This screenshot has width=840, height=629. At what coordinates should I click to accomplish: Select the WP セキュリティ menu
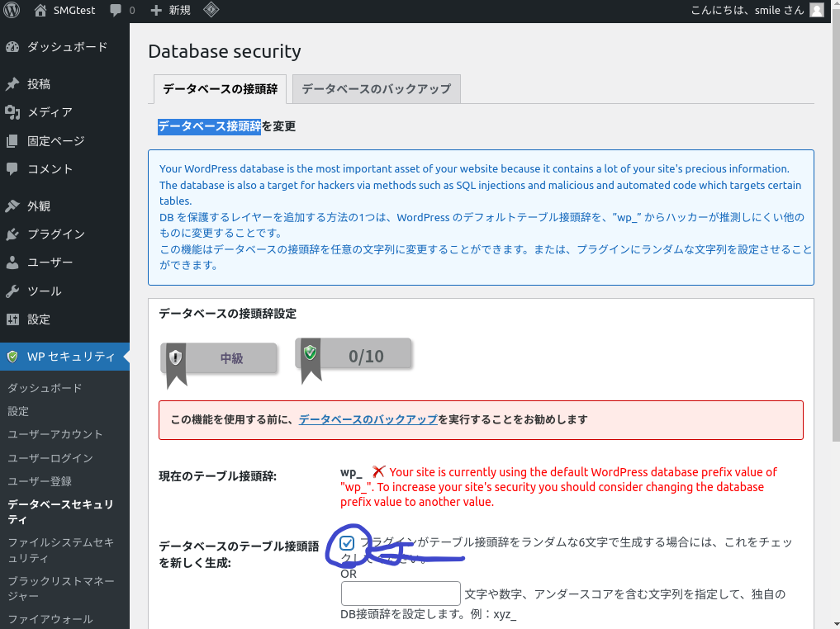64,357
